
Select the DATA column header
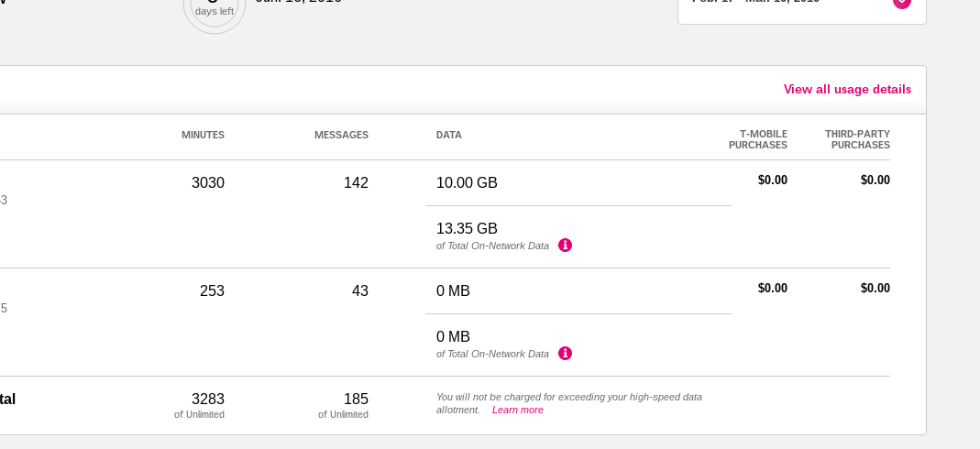tap(449, 135)
